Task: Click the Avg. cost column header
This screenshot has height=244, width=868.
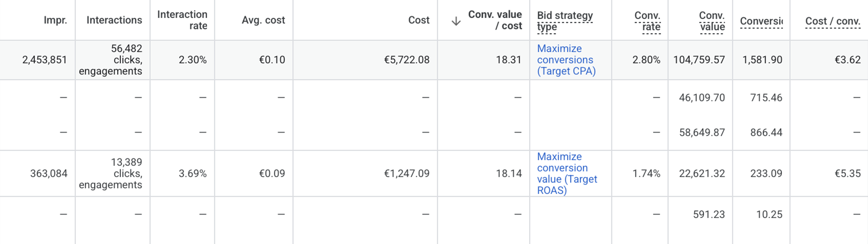Action: (263, 20)
